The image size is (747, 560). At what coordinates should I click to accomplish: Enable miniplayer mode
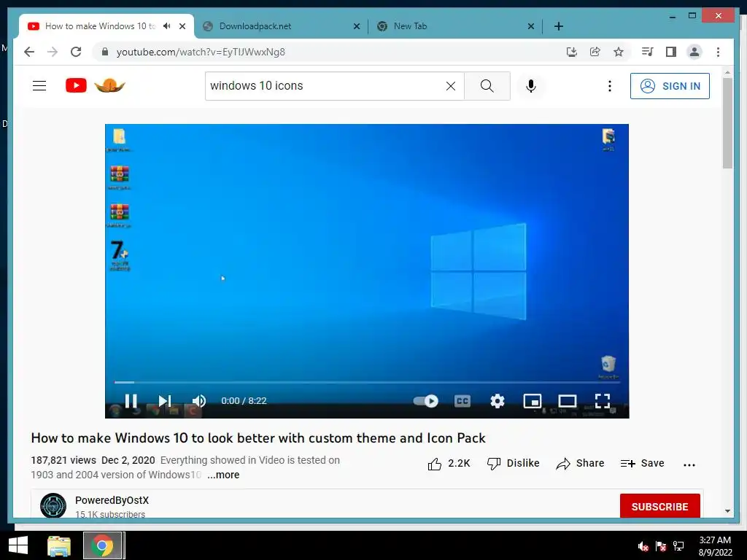532,401
